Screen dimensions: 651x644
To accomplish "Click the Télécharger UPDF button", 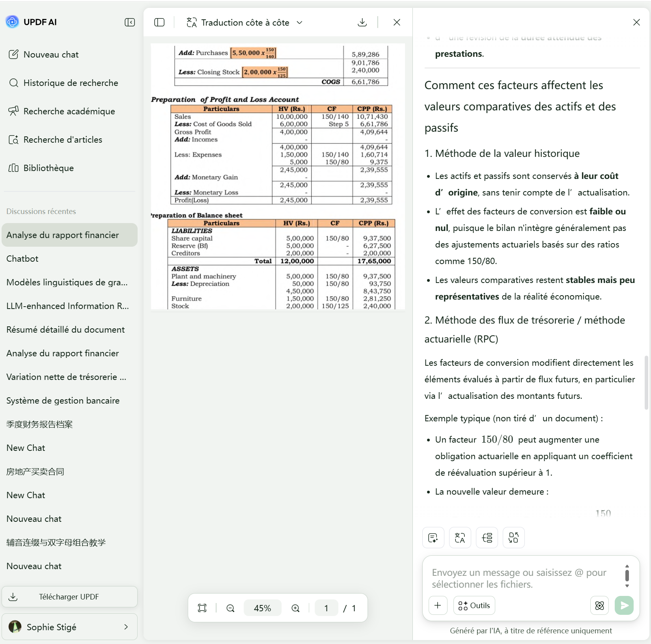I will click(69, 597).
